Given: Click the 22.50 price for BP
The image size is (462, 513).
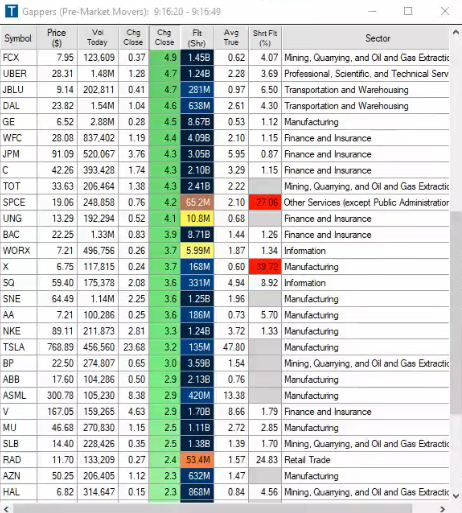Looking at the screenshot, I should (57, 363).
